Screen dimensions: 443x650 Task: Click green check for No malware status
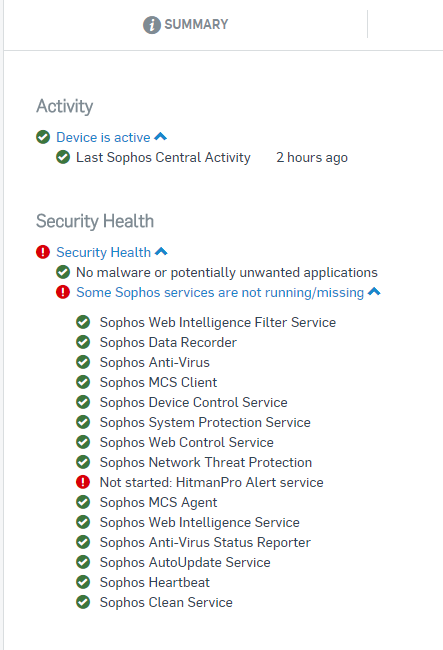pos(63,272)
